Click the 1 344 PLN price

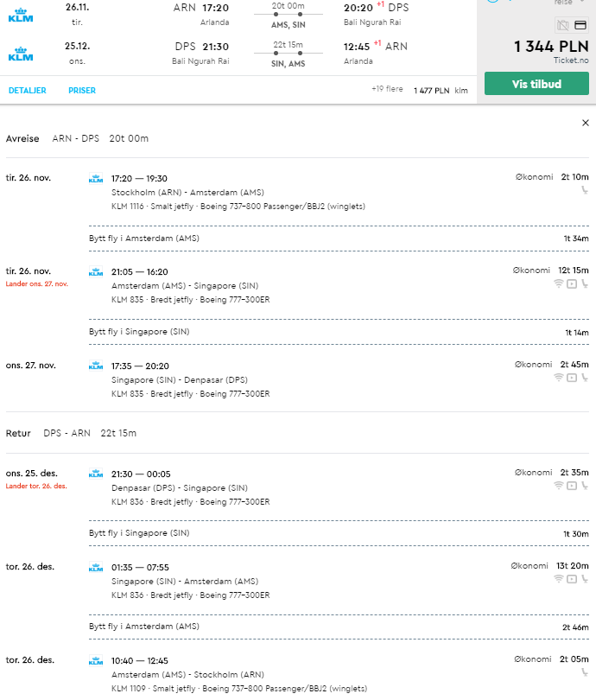point(551,47)
